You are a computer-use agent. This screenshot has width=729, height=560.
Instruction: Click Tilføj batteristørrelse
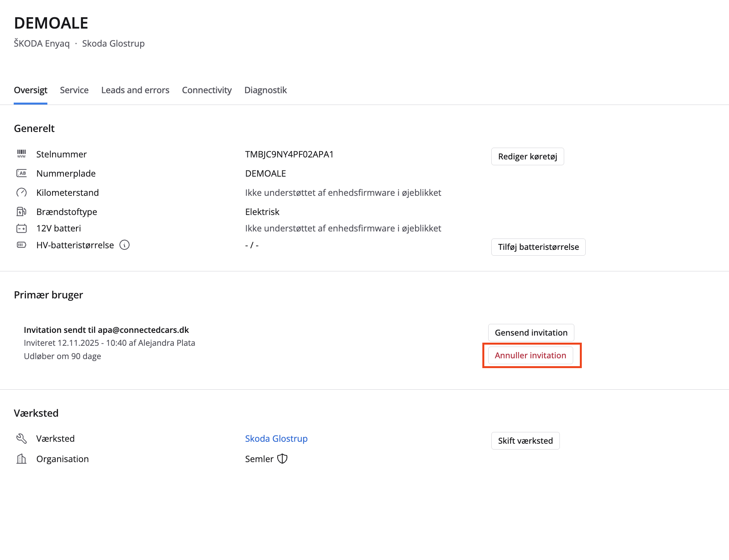(x=538, y=247)
